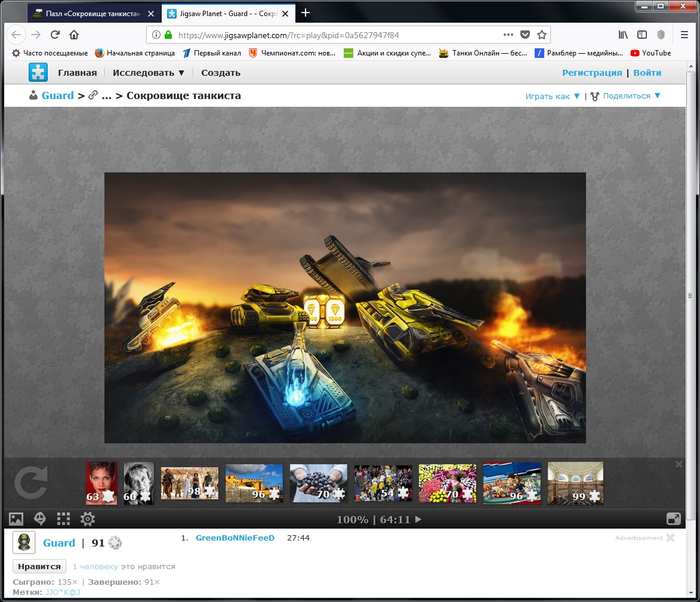Close the Jigsaw Planet tab
The image size is (700, 602).
pyautogui.click(x=285, y=14)
